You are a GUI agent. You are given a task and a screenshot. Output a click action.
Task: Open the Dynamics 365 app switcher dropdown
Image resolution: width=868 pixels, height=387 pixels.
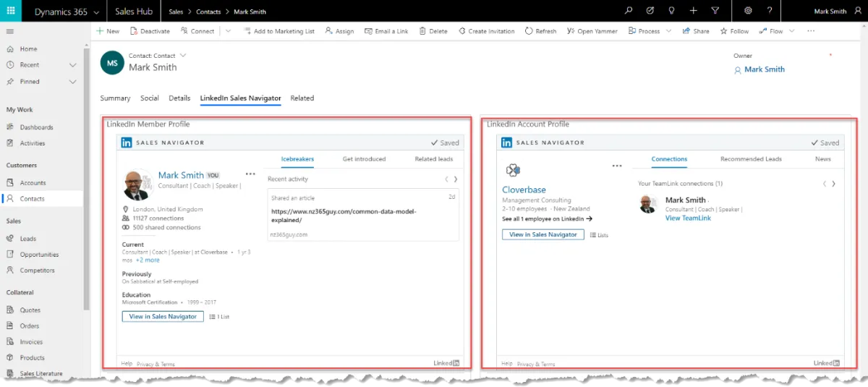click(95, 12)
